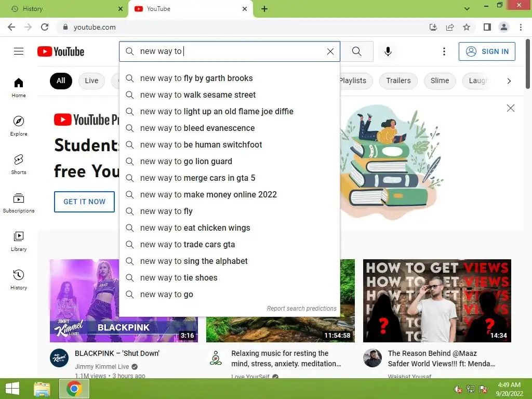This screenshot has height=399, width=532.
Task: Open the Chrome profile icon
Action: pos(504,27)
